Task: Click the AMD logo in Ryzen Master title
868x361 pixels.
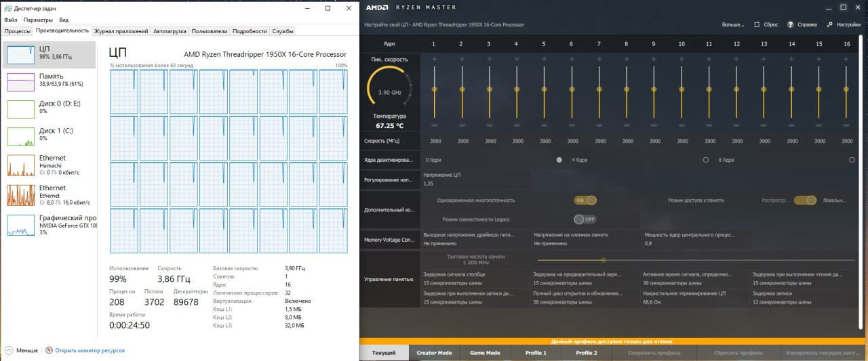Action: pyautogui.click(x=377, y=7)
